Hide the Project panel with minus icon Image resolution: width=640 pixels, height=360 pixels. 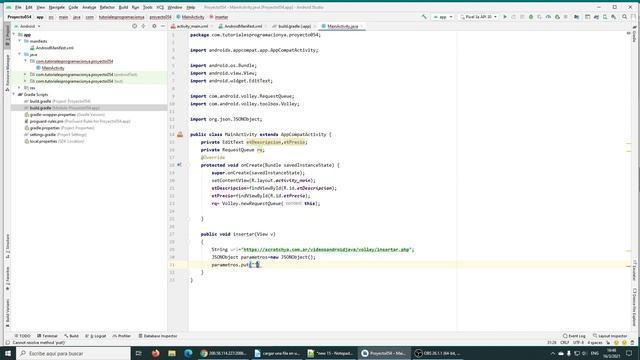(x=163, y=26)
